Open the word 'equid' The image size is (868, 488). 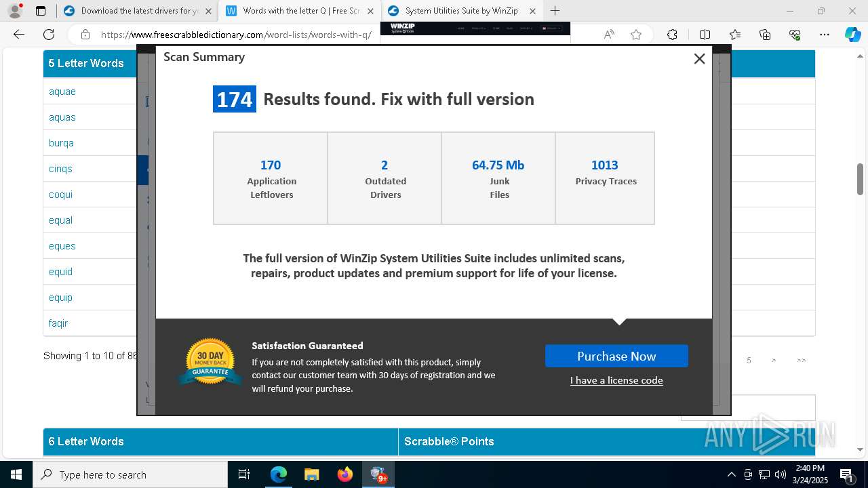60,272
